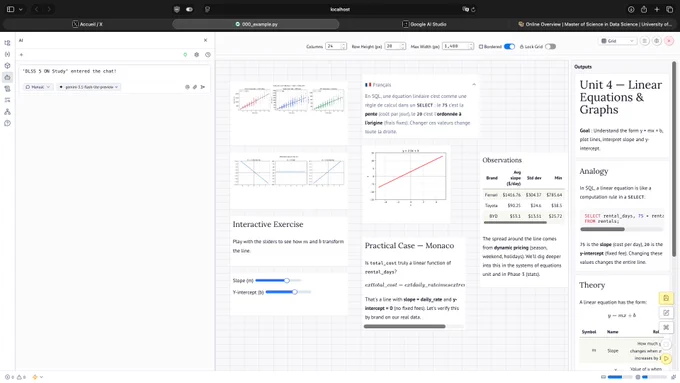Switch to the Accueil / X tab

coord(87,24)
